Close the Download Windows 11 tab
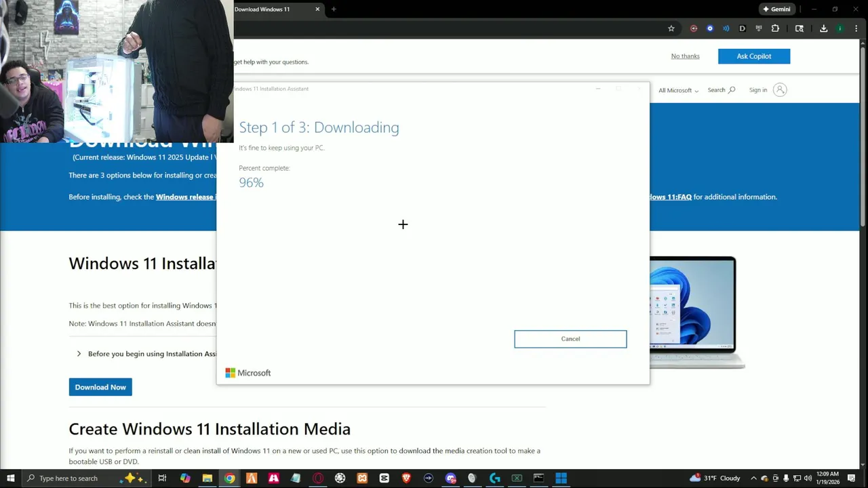 pyautogui.click(x=317, y=9)
